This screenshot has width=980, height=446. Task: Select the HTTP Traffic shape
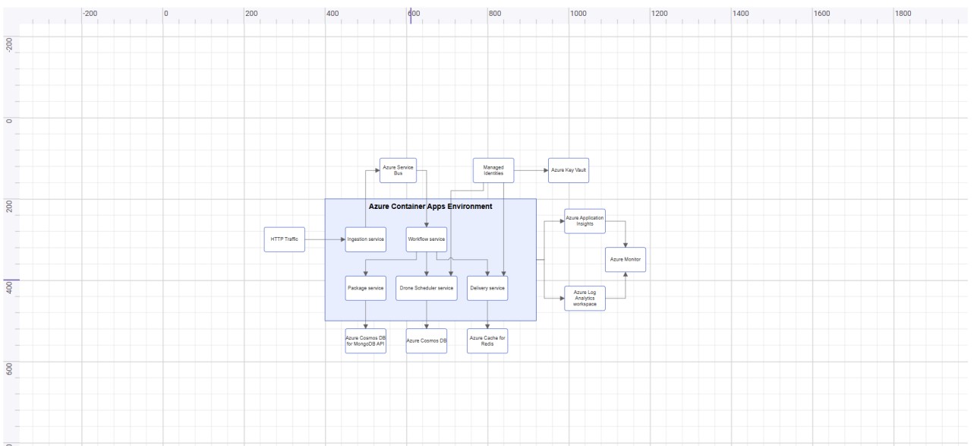[284, 239]
